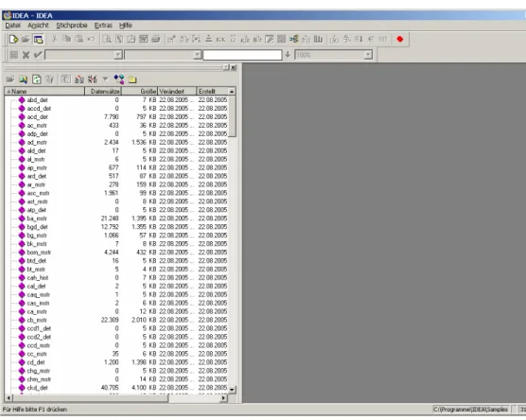
Task: Select the abd_det database
Action: [37, 100]
